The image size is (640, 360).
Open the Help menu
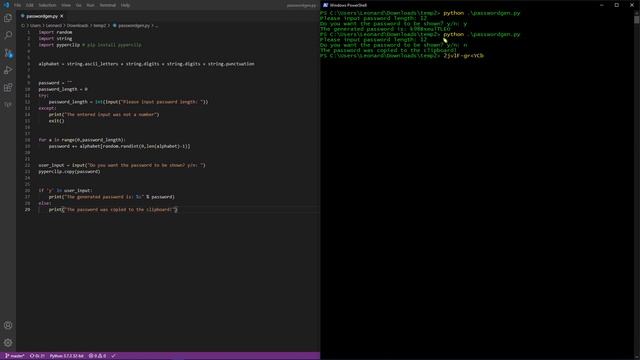click(125, 5)
